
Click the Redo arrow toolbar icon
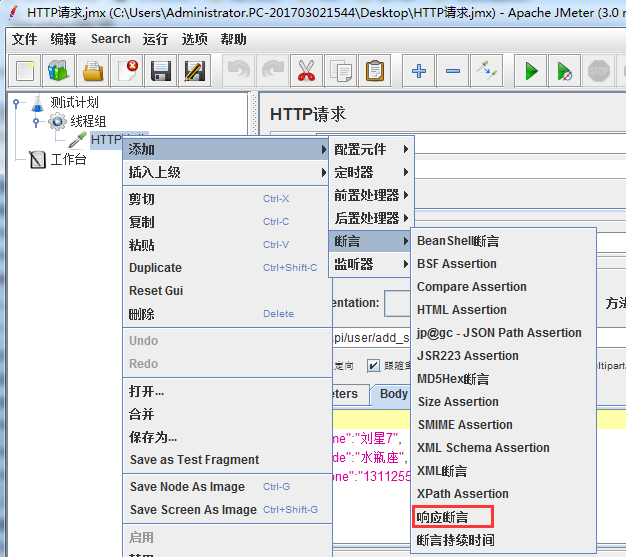point(272,71)
